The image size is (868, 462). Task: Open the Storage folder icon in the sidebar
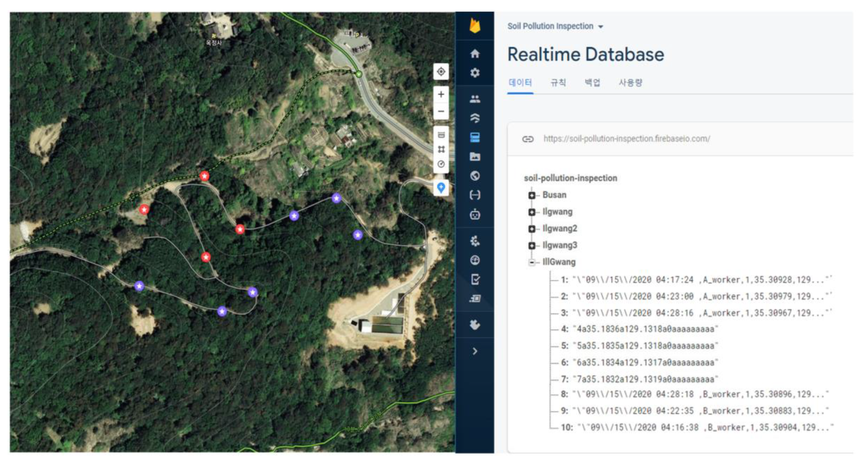(475, 157)
